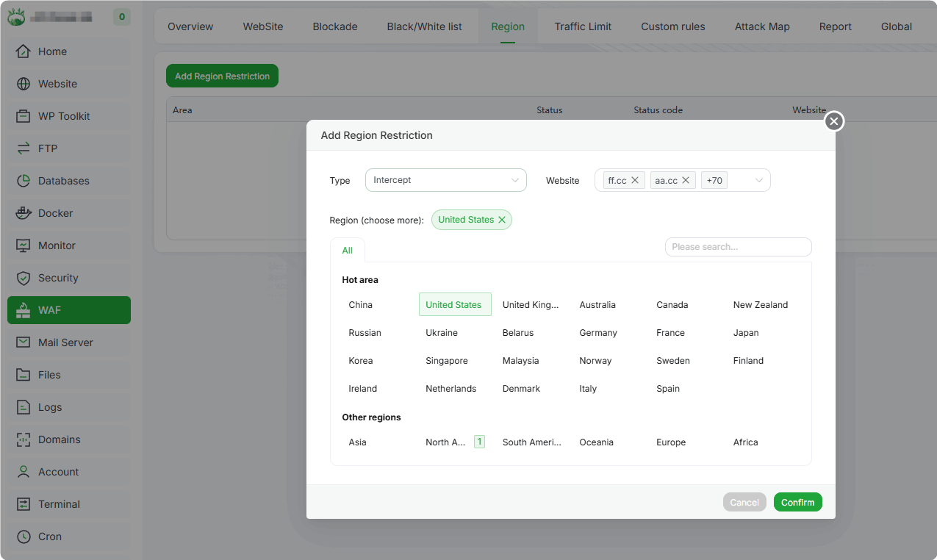Switch to the Traffic Limit tab

[583, 26]
